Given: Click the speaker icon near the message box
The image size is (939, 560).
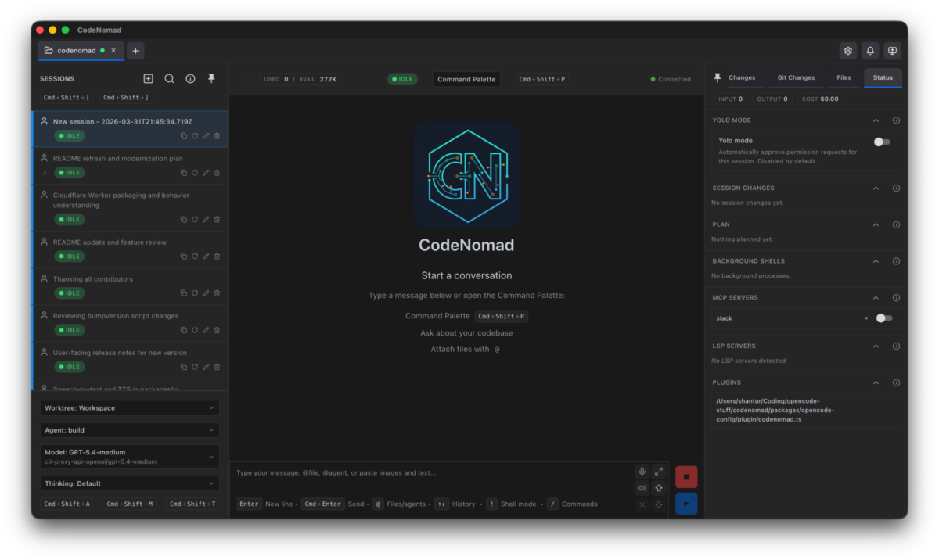Looking at the screenshot, I should [642, 488].
